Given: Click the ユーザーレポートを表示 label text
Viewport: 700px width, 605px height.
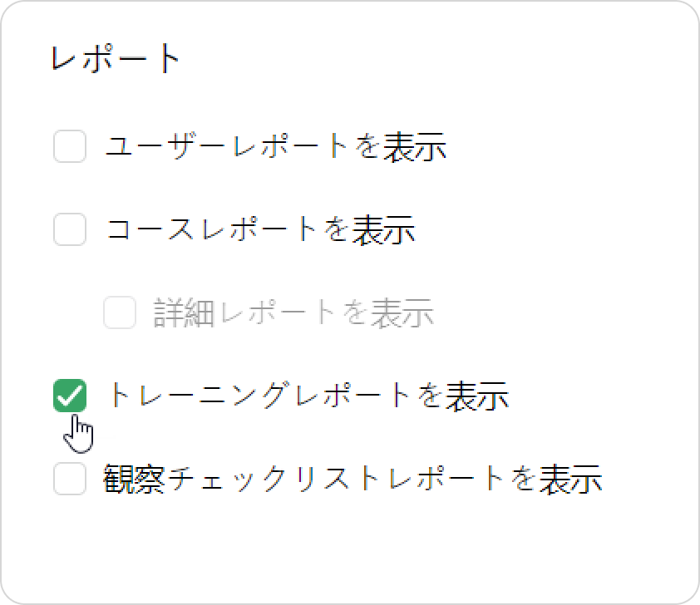Looking at the screenshot, I should tap(276, 146).
